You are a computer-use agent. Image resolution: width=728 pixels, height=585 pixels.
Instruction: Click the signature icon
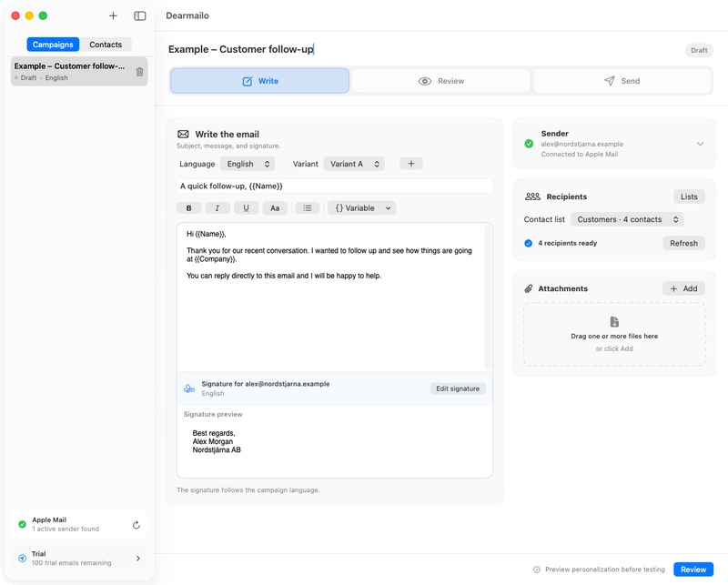coord(189,388)
